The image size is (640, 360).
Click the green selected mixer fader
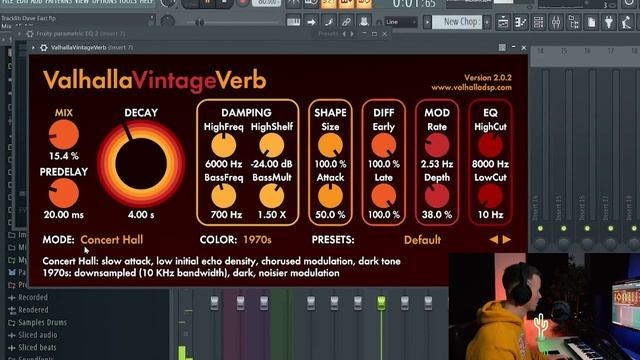(x=381, y=303)
